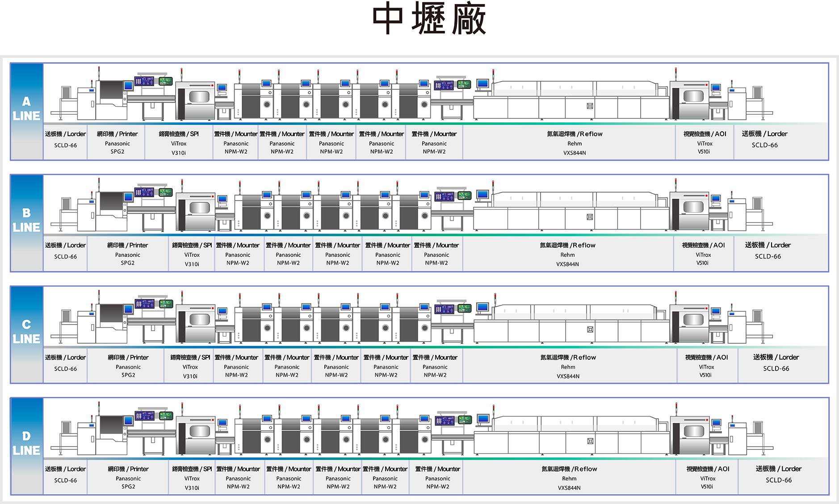Click the wall monitor display above B LINE printer

(x=144, y=192)
